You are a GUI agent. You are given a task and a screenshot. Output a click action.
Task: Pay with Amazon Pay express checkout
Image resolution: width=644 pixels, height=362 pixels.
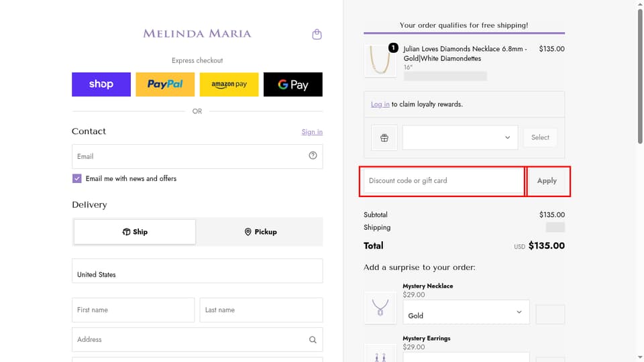(x=229, y=84)
